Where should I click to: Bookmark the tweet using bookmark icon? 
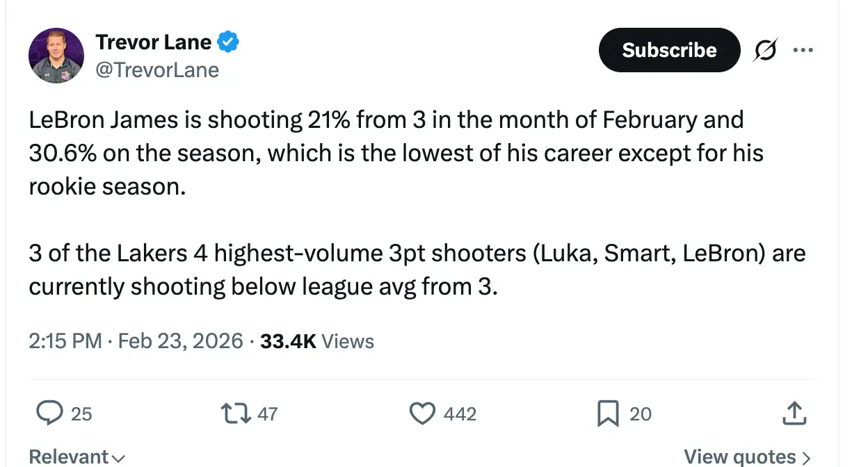point(608,413)
